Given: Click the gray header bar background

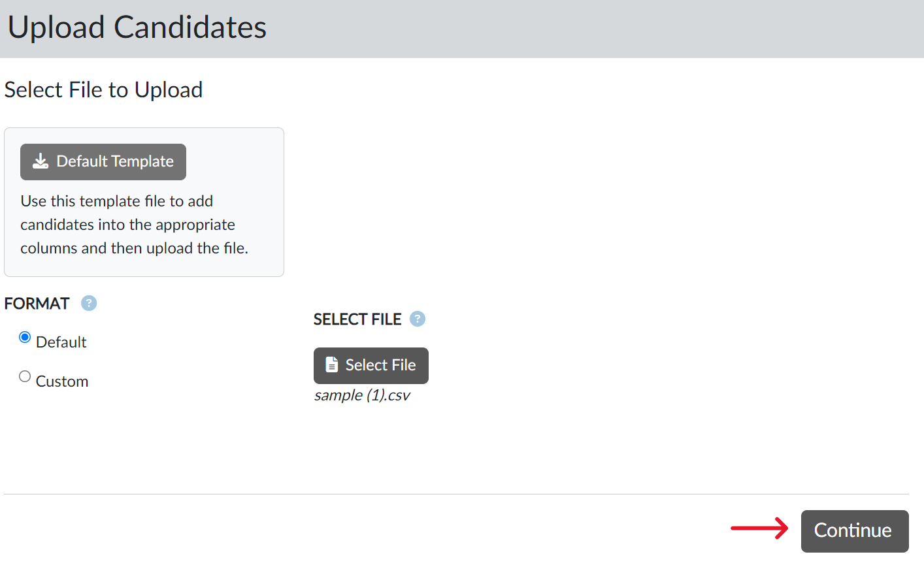Looking at the screenshot, I should click(588, 29).
